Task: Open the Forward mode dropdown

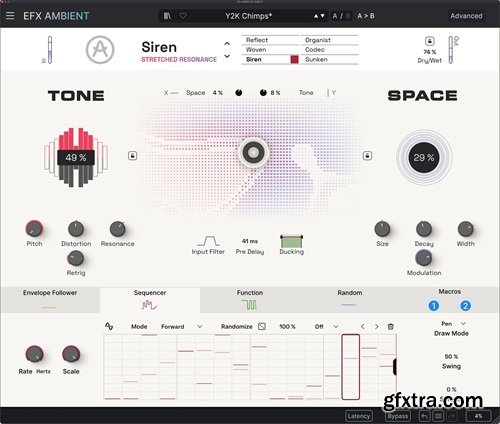Action: 181,327
